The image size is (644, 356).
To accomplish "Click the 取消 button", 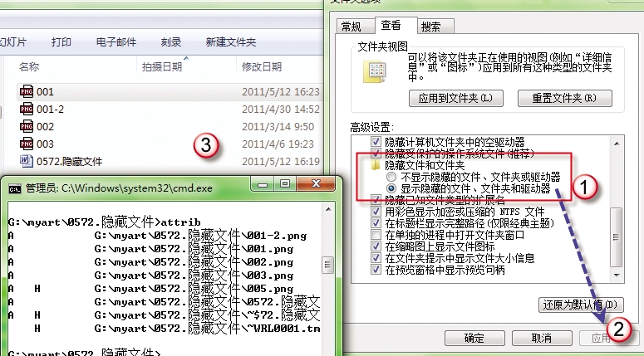I will point(541,338).
